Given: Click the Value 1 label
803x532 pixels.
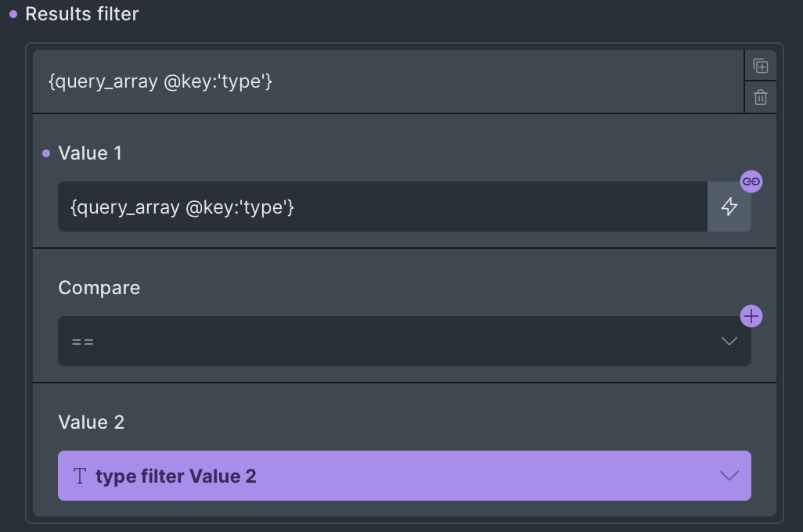Looking at the screenshot, I should pos(90,153).
